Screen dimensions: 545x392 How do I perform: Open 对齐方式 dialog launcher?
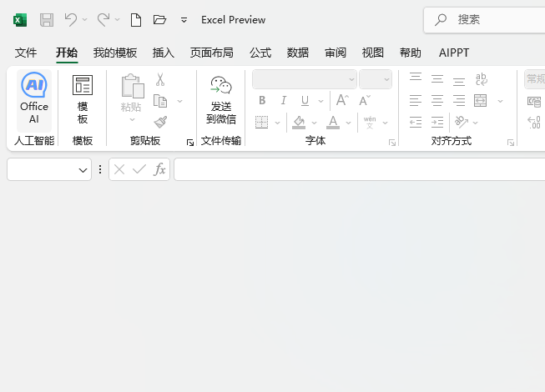[x=510, y=143]
